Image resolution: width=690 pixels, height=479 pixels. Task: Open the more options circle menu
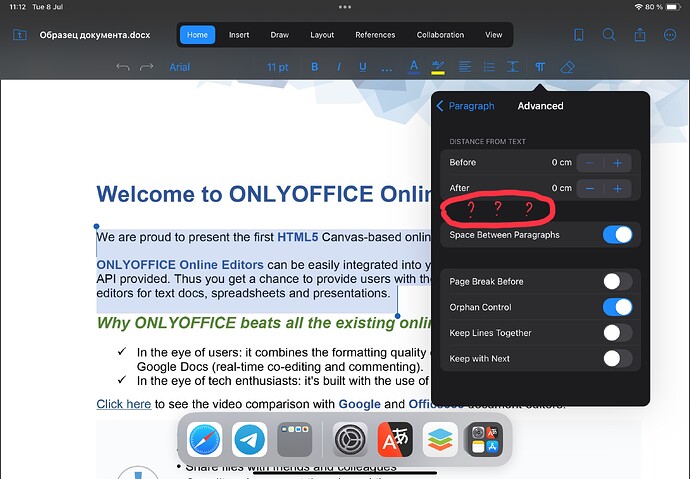click(670, 35)
